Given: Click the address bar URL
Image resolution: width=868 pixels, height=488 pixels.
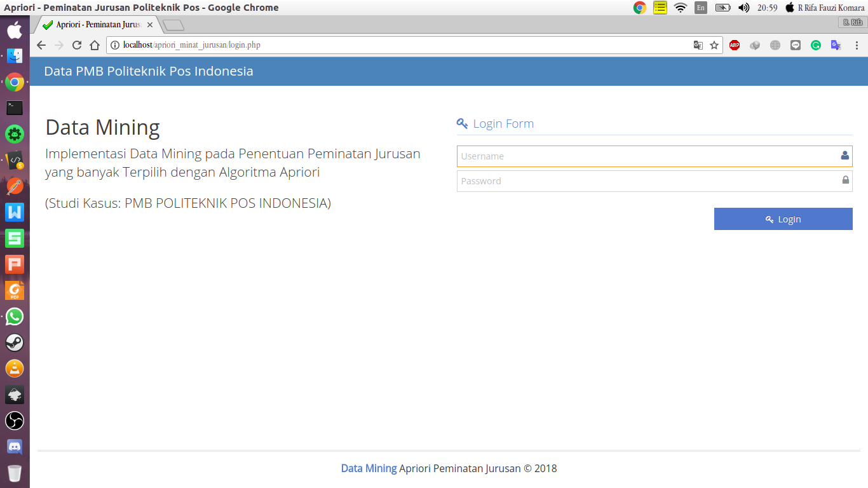Looking at the screenshot, I should 191,45.
